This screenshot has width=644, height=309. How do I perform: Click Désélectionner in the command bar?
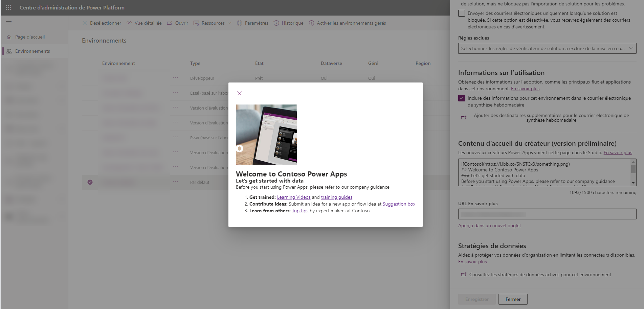pyautogui.click(x=102, y=23)
